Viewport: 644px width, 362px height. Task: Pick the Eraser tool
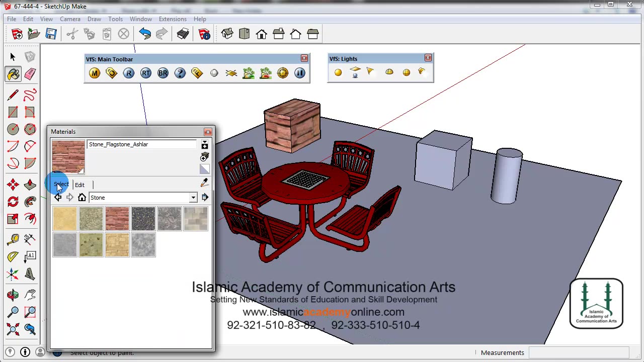coord(30,74)
